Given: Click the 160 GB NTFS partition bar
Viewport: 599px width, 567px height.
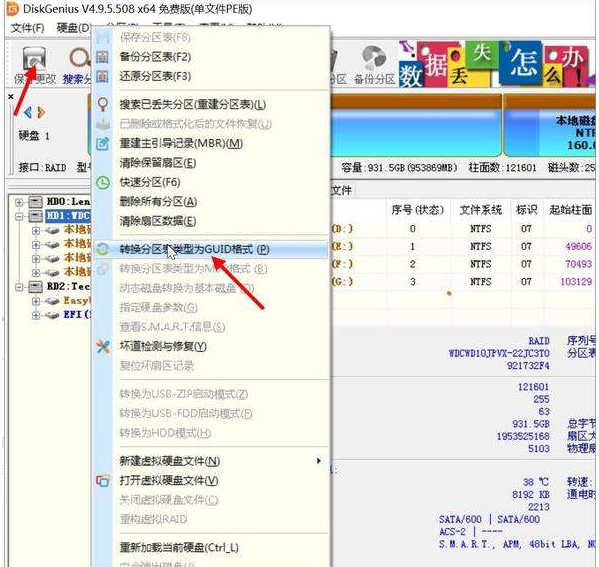Looking at the screenshot, I should click(x=550, y=126).
